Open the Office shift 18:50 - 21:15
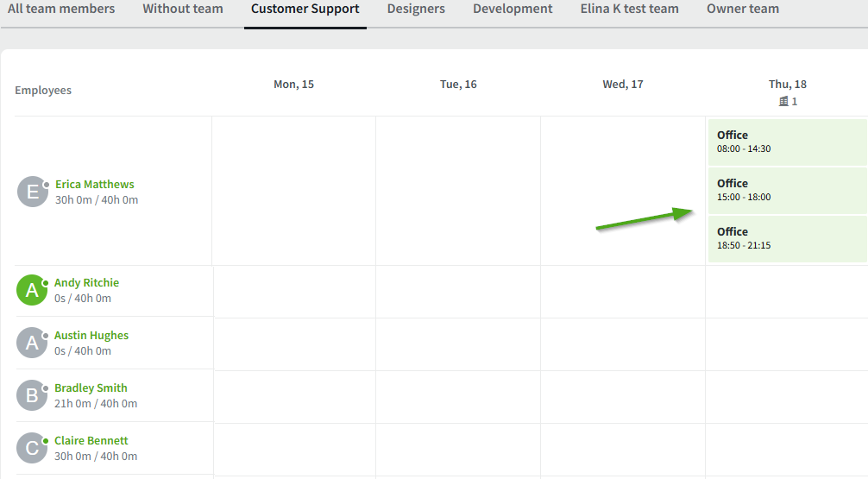 pos(787,238)
